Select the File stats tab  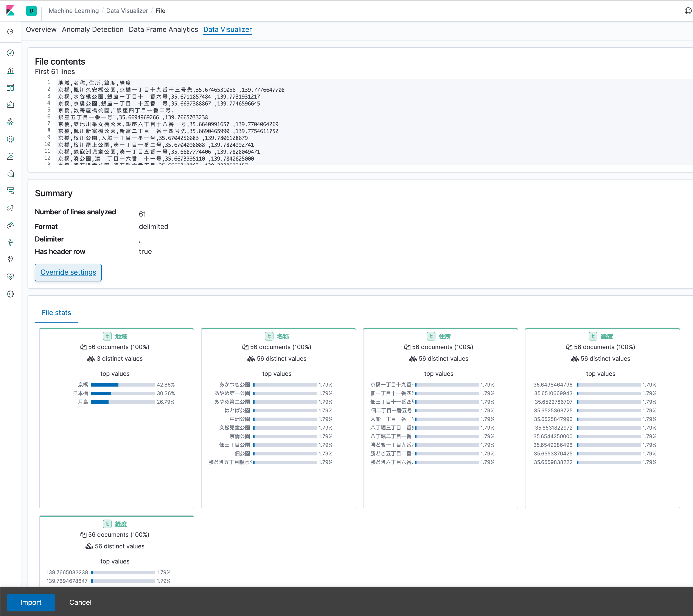pos(56,313)
